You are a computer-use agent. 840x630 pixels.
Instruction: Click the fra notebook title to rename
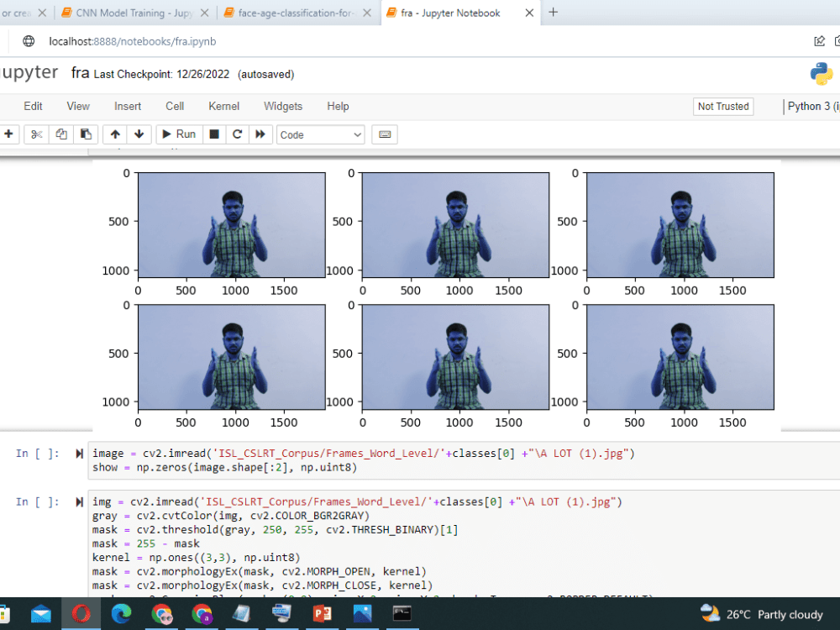pyautogui.click(x=79, y=73)
